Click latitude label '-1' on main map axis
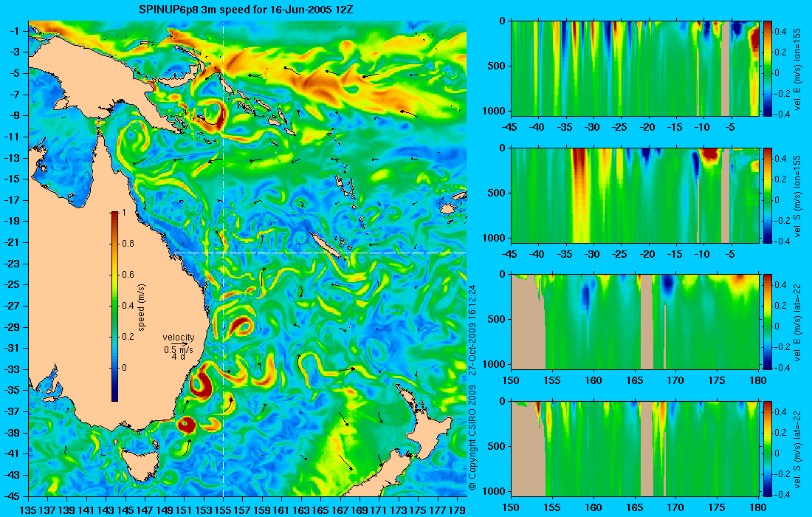Screen dimensions: 812x517 15,31
